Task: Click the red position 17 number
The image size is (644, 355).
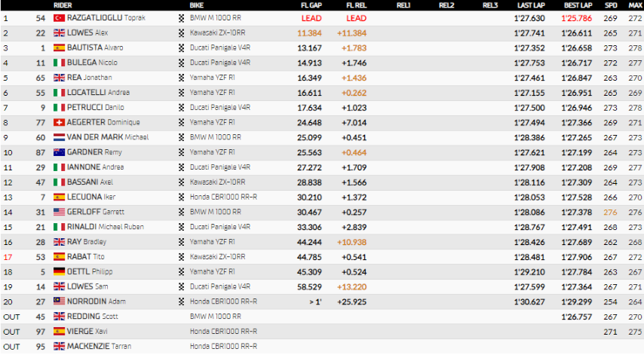Action: tap(8, 257)
